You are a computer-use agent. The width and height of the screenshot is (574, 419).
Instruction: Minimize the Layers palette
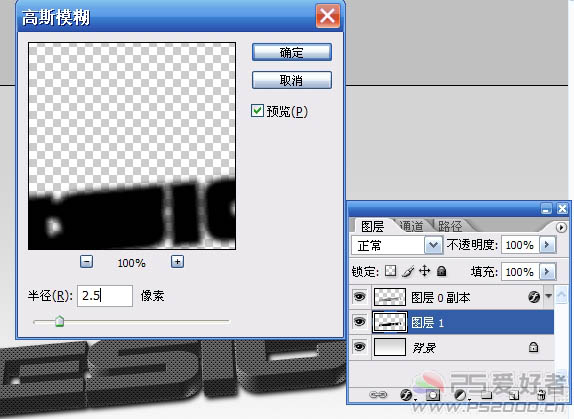click(546, 209)
